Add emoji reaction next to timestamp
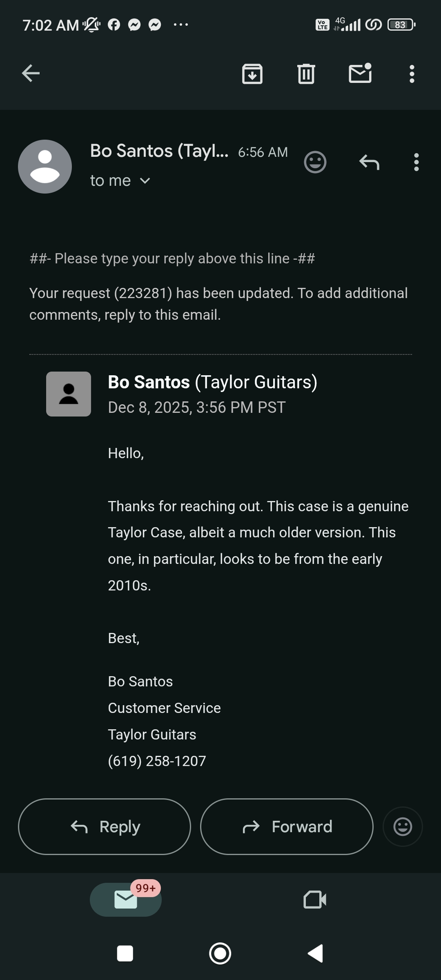 (315, 162)
